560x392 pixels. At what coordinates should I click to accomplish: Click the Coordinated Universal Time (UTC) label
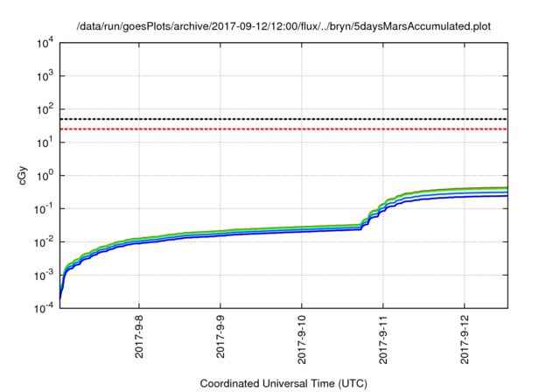click(x=283, y=383)
